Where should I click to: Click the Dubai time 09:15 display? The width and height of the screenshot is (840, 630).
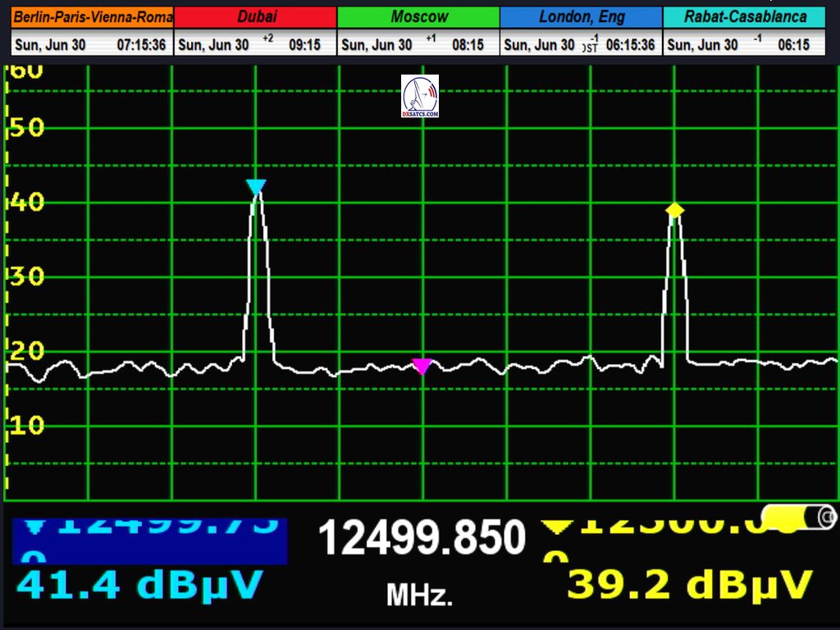point(304,45)
